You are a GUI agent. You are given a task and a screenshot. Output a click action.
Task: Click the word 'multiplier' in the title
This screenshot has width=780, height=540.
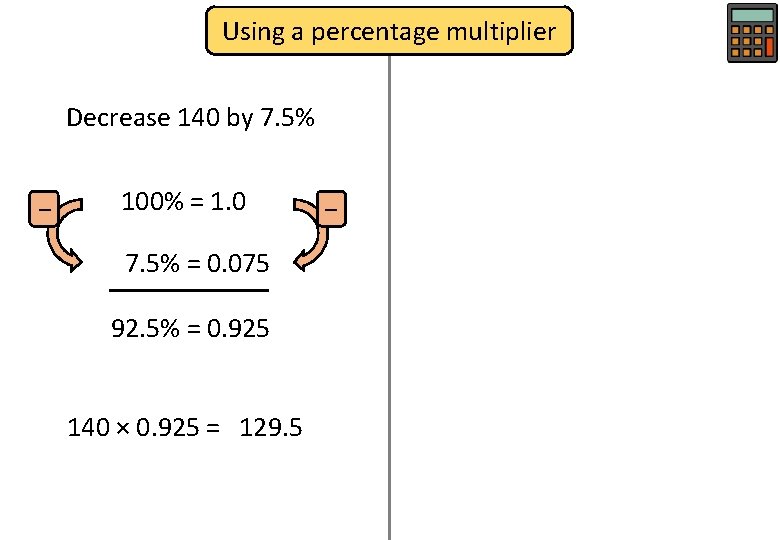point(501,31)
